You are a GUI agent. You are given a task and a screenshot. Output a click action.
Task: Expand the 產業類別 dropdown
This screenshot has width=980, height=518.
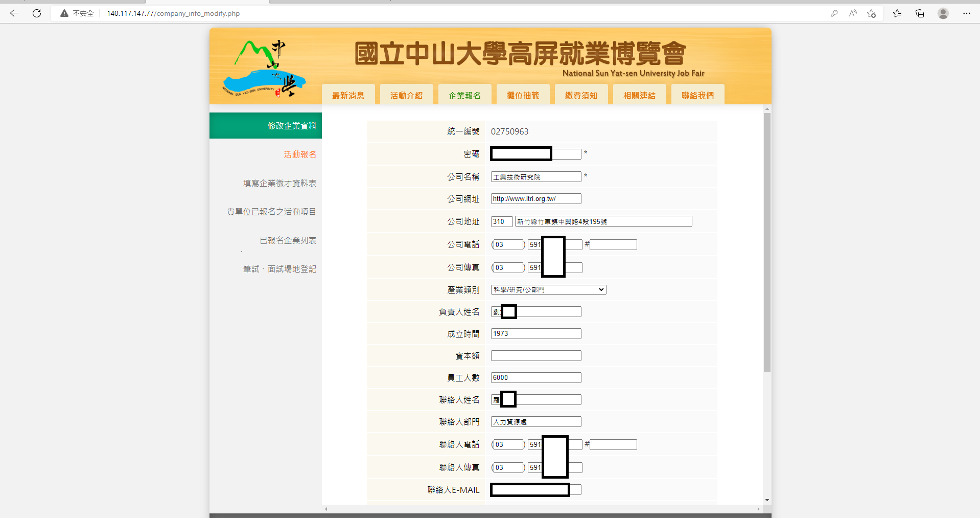[x=548, y=289]
